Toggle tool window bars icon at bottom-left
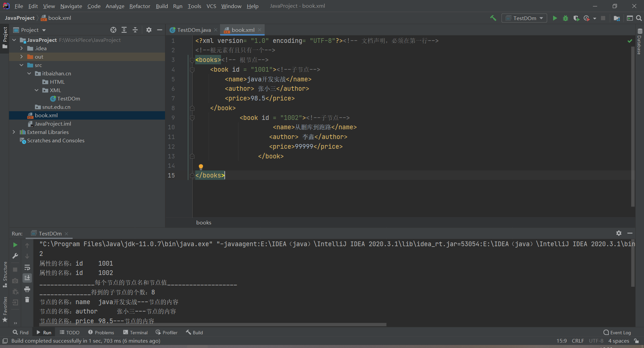Image resolution: width=644 pixels, height=348 pixels. 5,341
